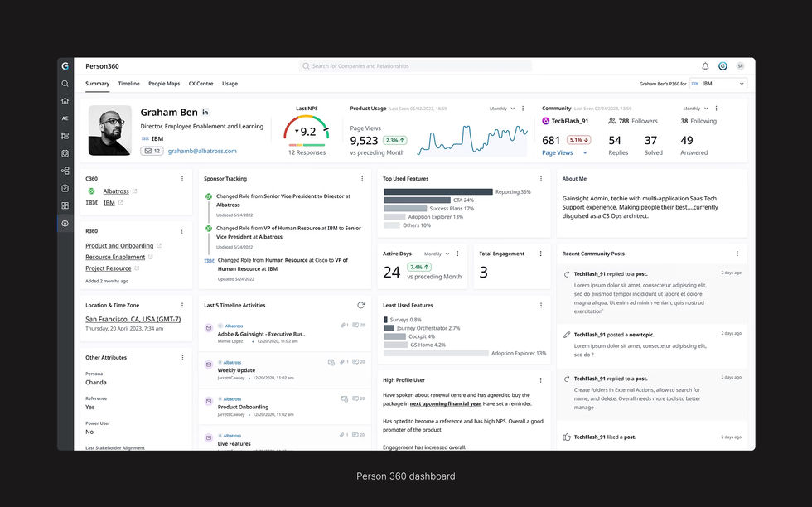
Task: Switch to the Timeline tab
Action: [128, 84]
